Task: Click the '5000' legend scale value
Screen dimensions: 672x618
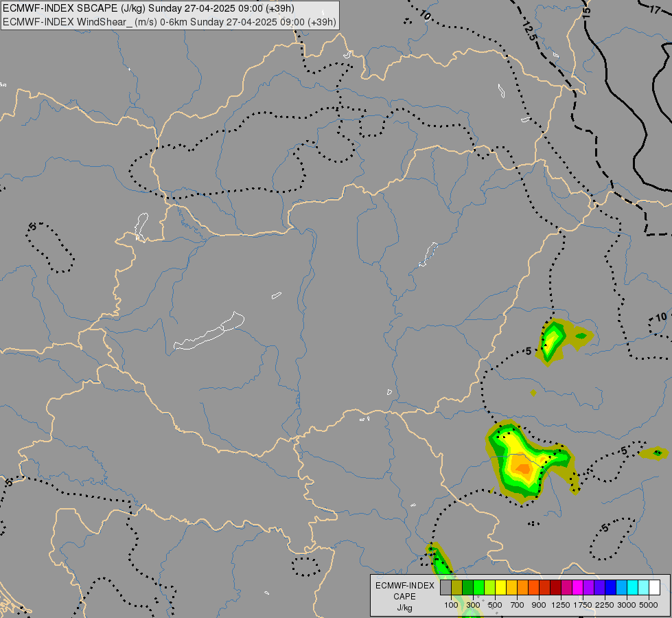Action: click(649, 605)
